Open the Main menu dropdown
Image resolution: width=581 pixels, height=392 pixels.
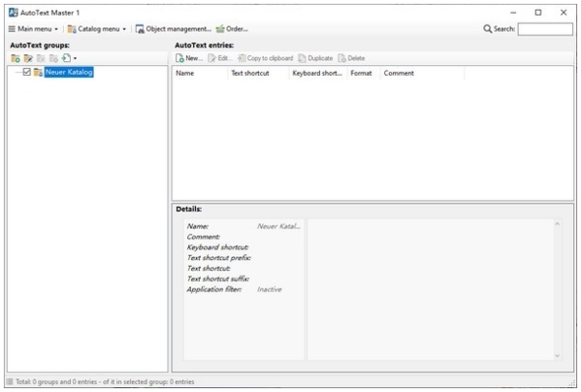click(x=33, y=29)
